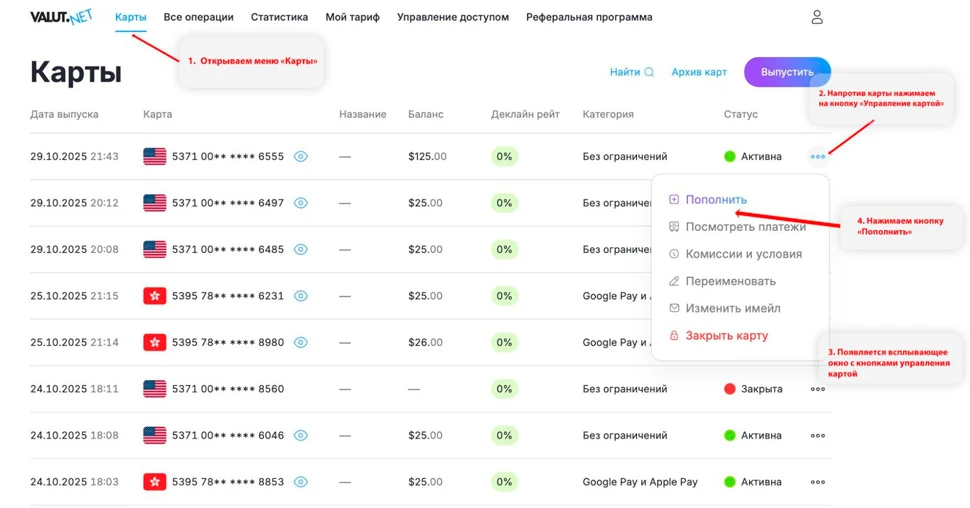Open the Архив карт link
Screen dimensions: 970x508
(699, 72)
